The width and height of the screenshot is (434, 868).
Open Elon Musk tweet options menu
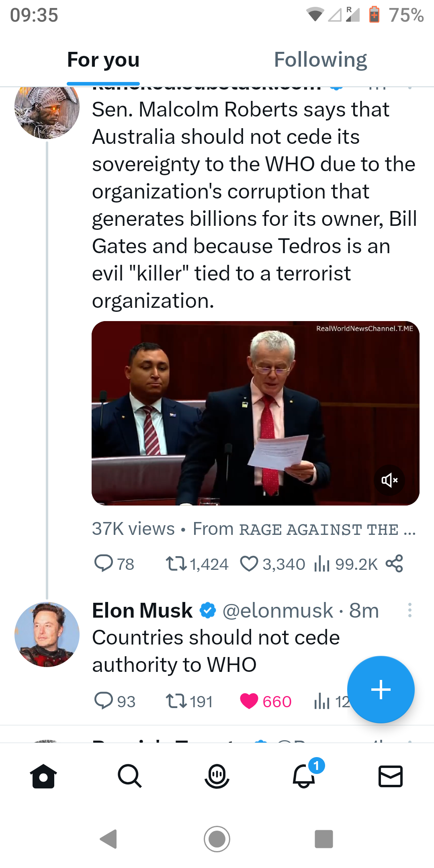(409, 610)
